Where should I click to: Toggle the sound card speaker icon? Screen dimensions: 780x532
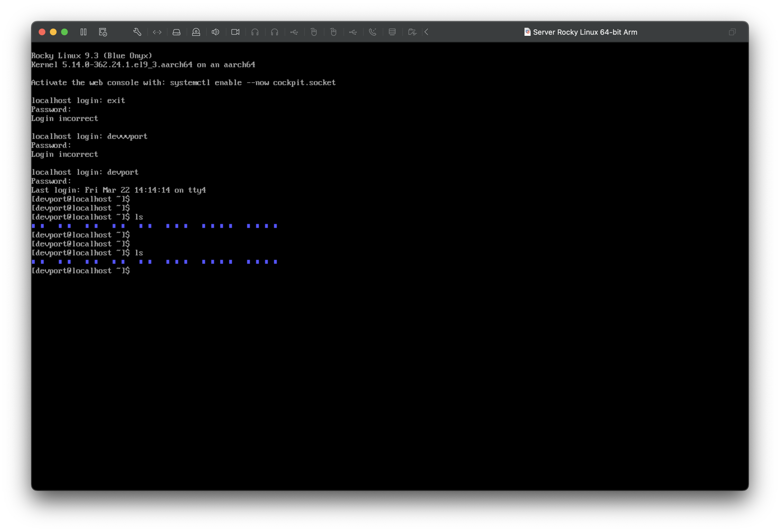click(x=215, y=32)
